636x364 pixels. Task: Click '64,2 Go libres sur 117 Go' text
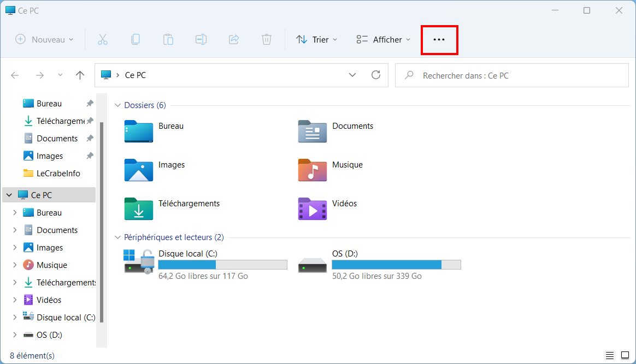click(x=203, y=276)
